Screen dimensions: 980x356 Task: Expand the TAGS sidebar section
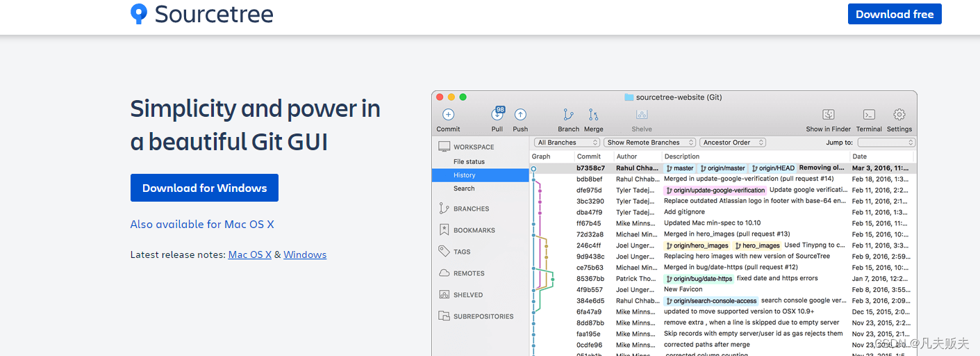(x=462, y=252)
